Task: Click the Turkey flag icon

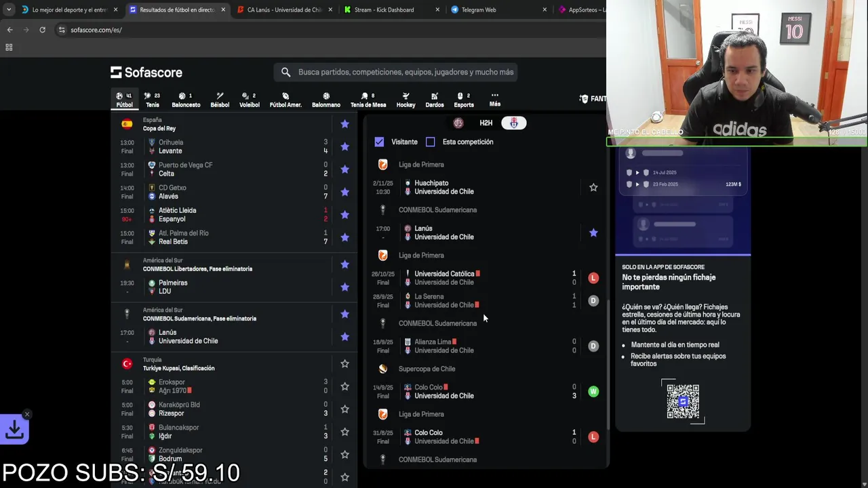Action: 127,364
